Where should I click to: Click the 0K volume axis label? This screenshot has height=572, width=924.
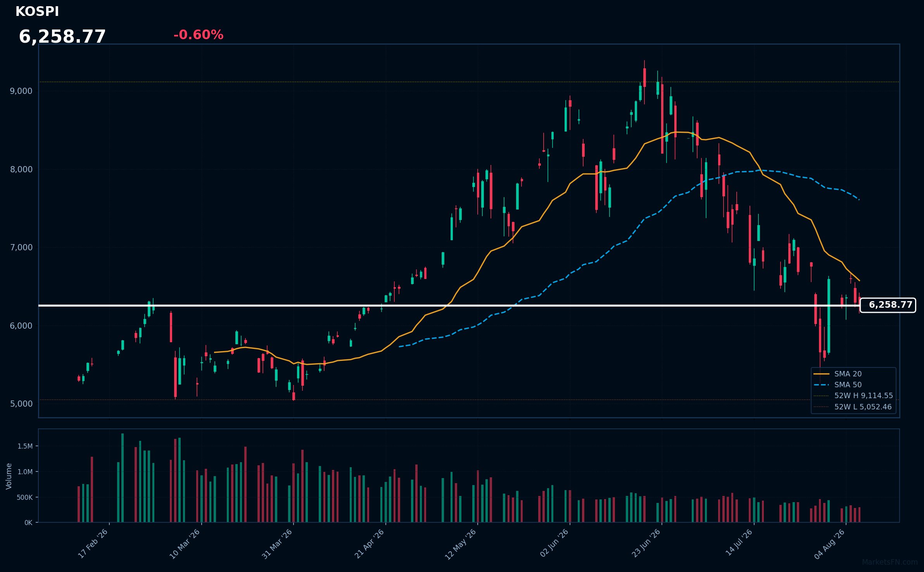(29, 523)
